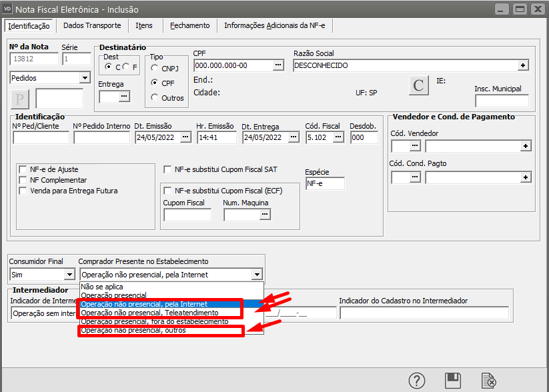Click plus button beside Razão Social
Image resolution: width=549 pixels, height=392 pixels.
(523, 65)
